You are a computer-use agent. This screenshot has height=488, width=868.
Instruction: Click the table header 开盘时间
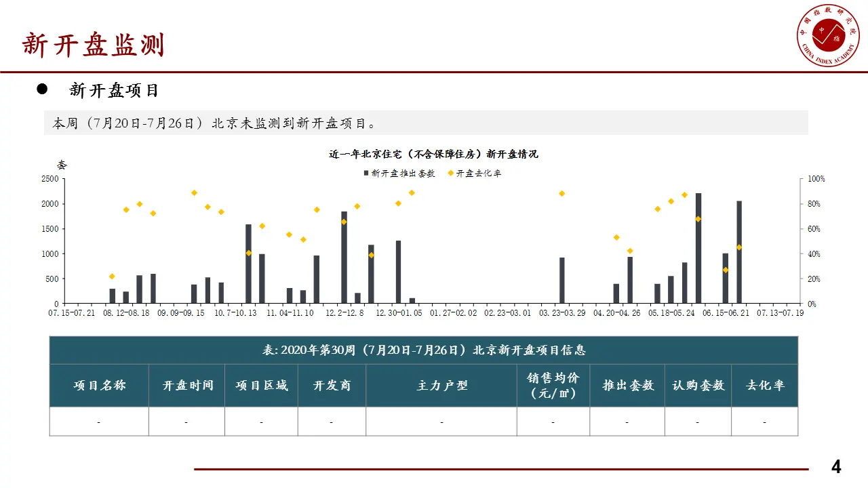click(187, 386)
